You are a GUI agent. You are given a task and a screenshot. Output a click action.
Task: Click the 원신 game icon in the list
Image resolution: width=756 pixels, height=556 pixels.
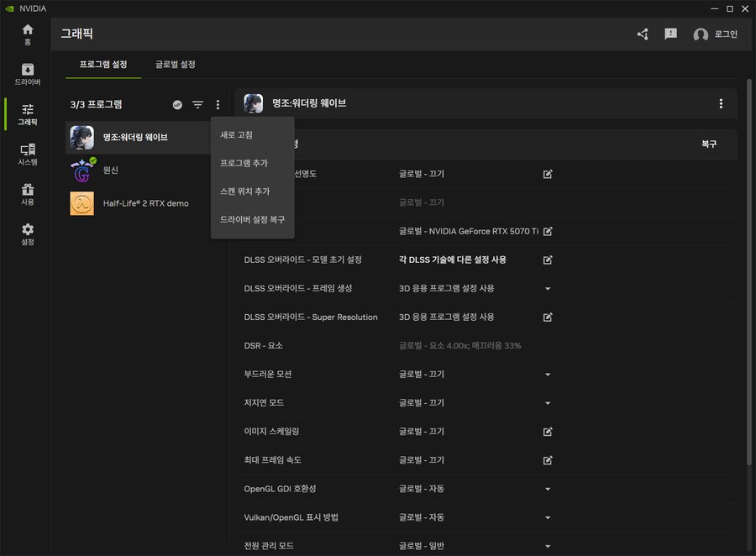[x=82, y=170]
